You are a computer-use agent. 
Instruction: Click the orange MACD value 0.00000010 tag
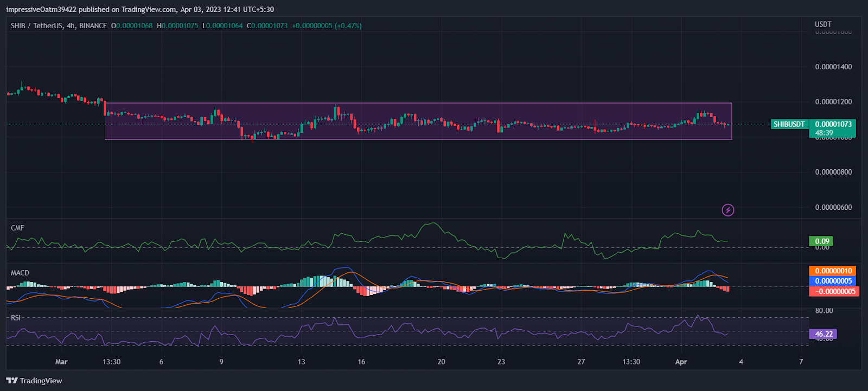tap(833, 271)
